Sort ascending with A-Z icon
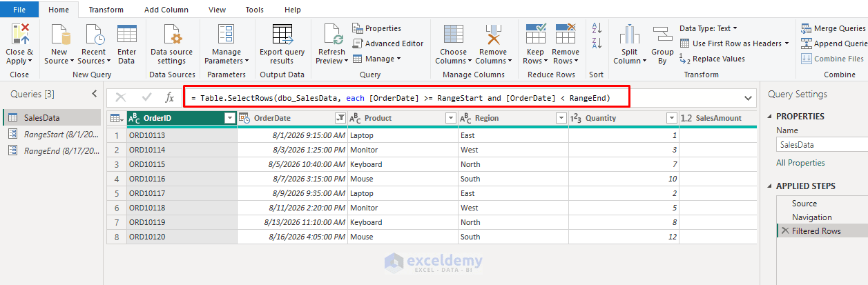This screenshot has width=868, height=285. pos(597,28)
